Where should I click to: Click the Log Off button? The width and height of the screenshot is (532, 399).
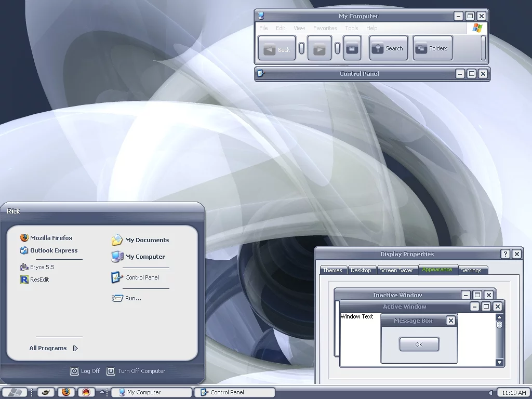[x=85, y=371]
